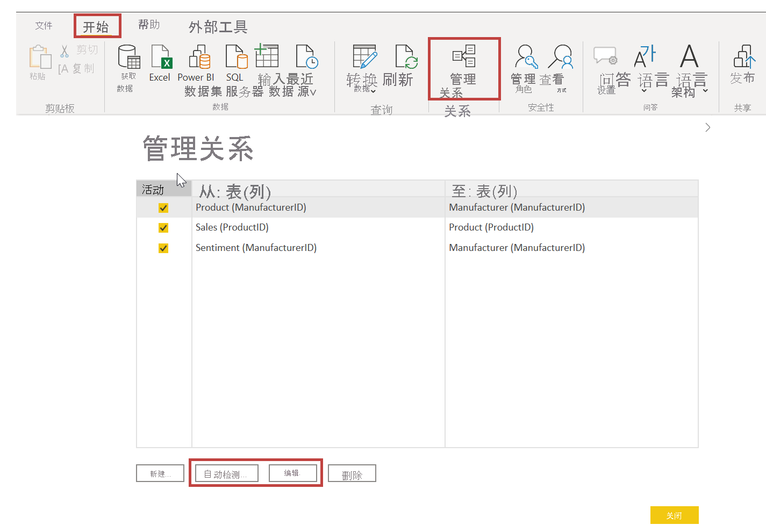The image size is (766, 532).
Task: Open the File (文件) tab
Action: [x=44, y=25]
